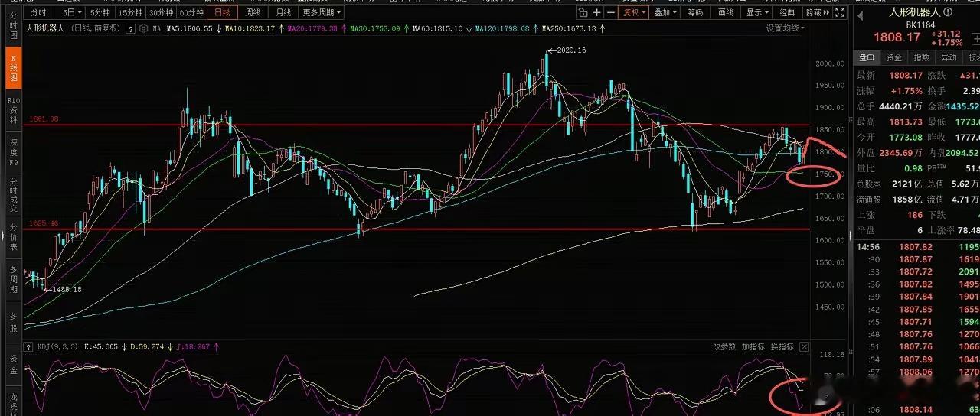Select K线图 in the left sidebar
980x416 pixels.
[12, 67]
